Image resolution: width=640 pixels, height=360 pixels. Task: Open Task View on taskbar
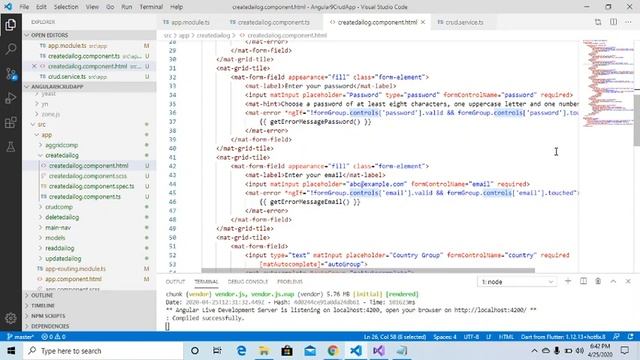pos(217,351)
